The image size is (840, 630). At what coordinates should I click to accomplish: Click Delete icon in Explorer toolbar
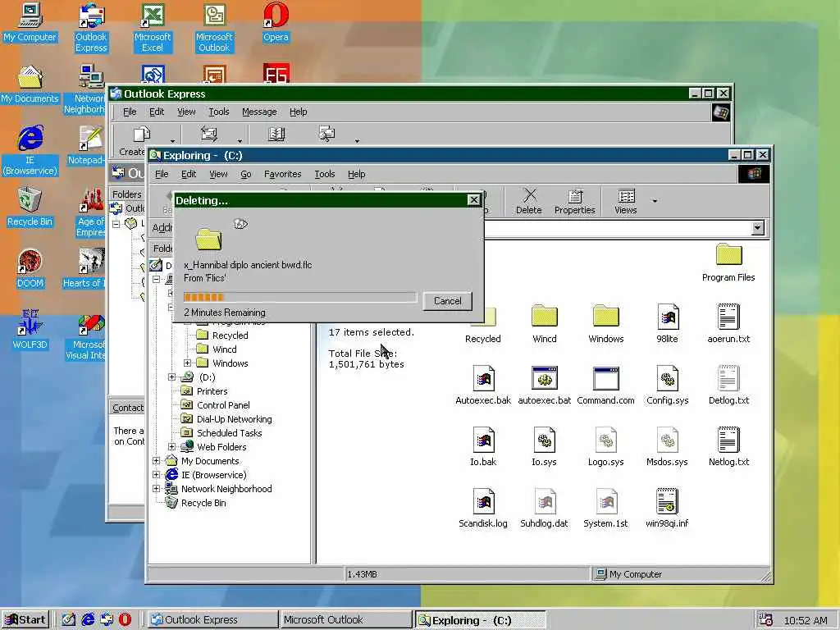point(529,202)
